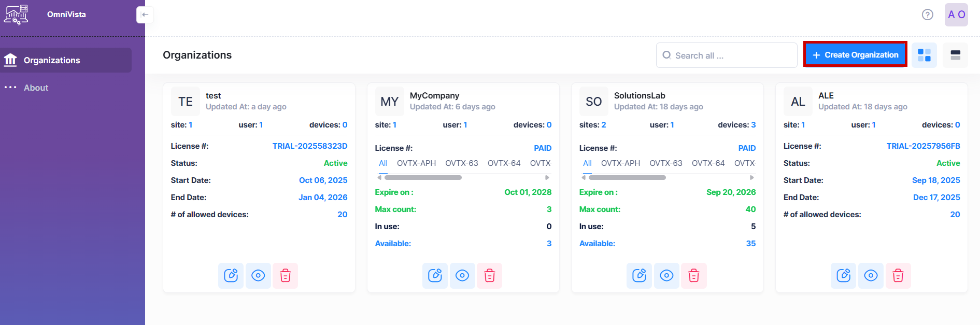
Task: Click the SO avatar on SolutionsLab card
Action: 594,101
